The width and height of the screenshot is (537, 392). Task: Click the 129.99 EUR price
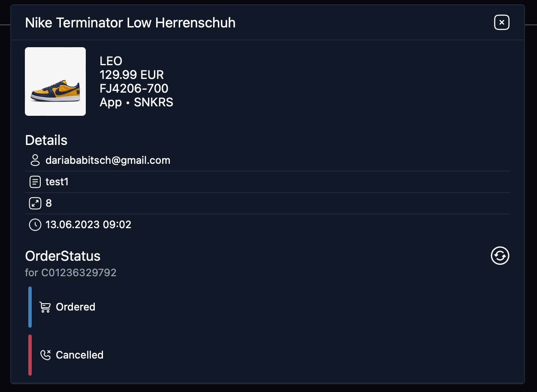132,75
